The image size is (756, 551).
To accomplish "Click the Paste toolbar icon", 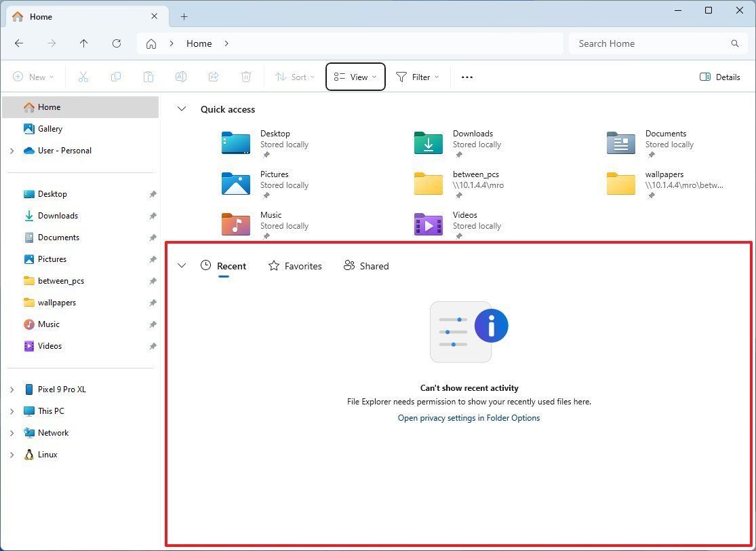I will [148, 77].
